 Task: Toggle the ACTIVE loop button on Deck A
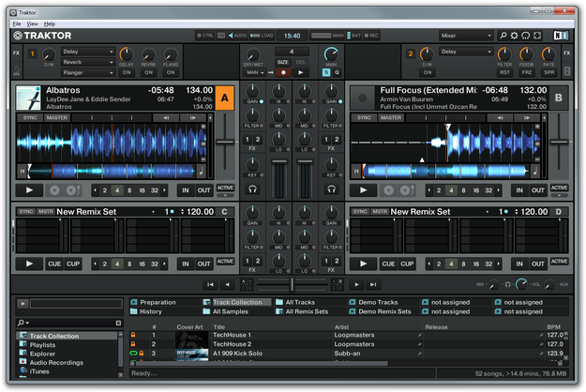click(x=225, y=188)
